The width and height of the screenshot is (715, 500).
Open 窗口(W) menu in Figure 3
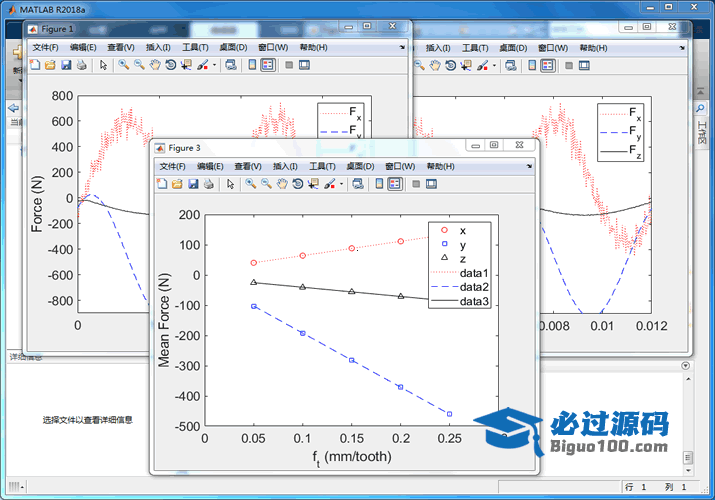[400, 166]
